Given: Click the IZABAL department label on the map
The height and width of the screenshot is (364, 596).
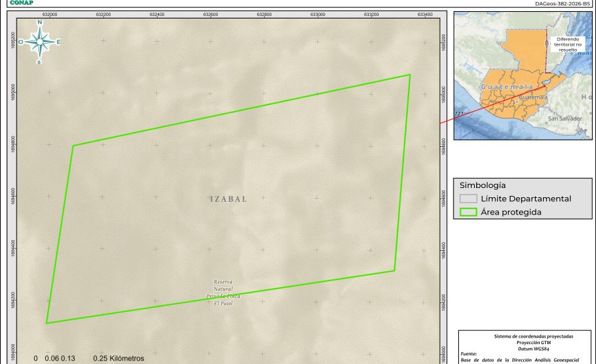Looking at the screenshot, I should (x=226, y=199).
